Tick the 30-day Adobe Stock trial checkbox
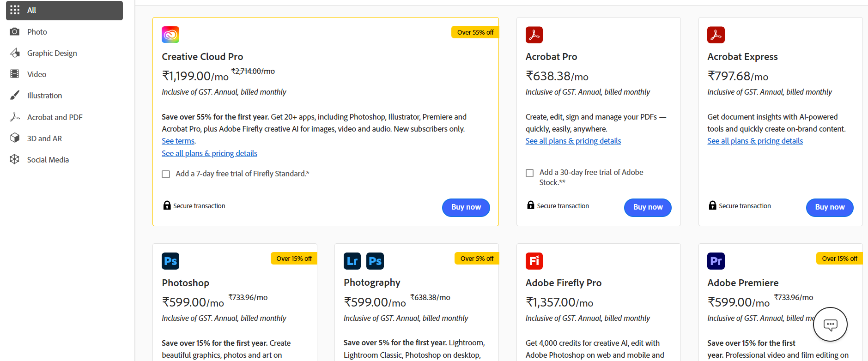The height and width of the screenshot is (361, 868). (x=530, y=173)
